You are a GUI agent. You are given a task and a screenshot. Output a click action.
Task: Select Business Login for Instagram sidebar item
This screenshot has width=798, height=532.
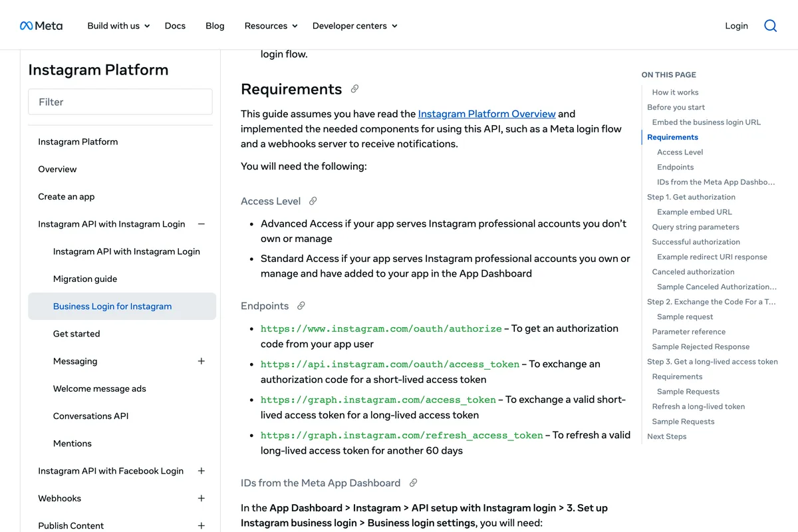pyautogui.click(x=122, y=306)
